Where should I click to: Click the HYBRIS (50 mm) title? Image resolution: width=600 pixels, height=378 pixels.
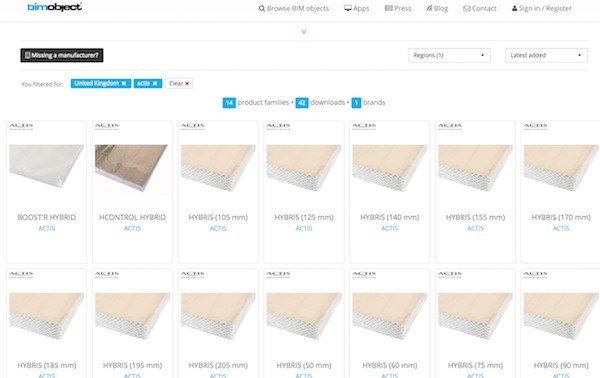click(x=304, y=365)
